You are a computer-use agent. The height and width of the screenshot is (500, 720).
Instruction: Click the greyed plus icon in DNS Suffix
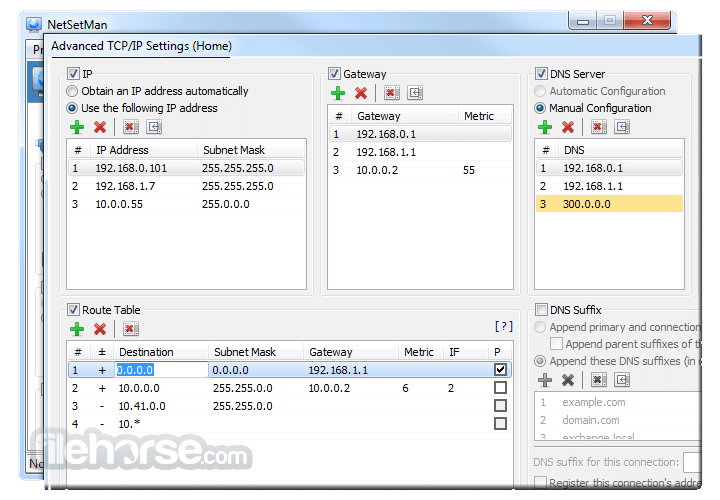click(x=545, y=380)
